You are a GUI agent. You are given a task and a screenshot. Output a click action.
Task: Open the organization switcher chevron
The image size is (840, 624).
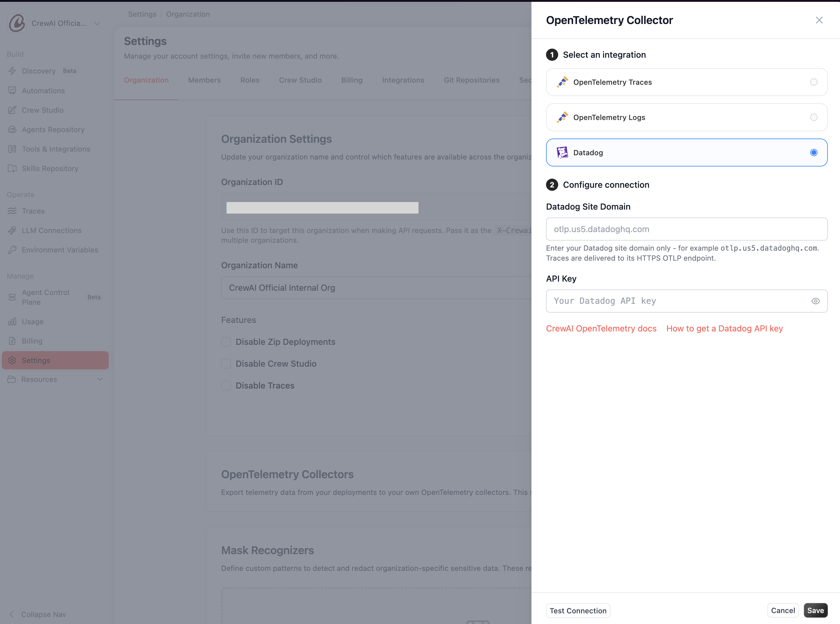click(97, 23)
